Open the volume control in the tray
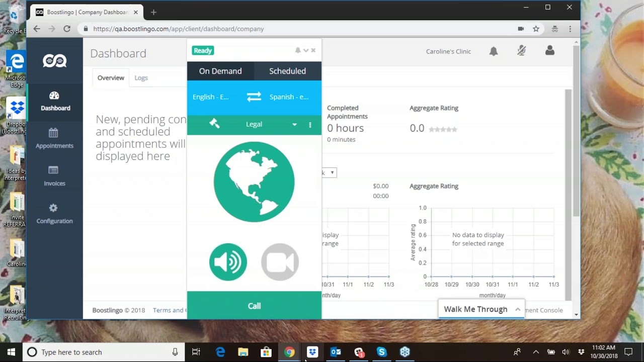This screenshot has height=362, width=644. coord(566,352)
